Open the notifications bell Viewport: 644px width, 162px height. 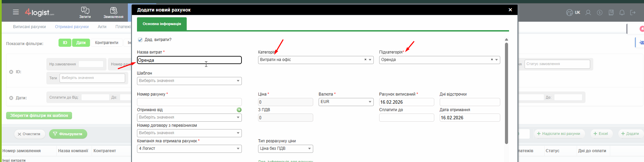point(622,13)
